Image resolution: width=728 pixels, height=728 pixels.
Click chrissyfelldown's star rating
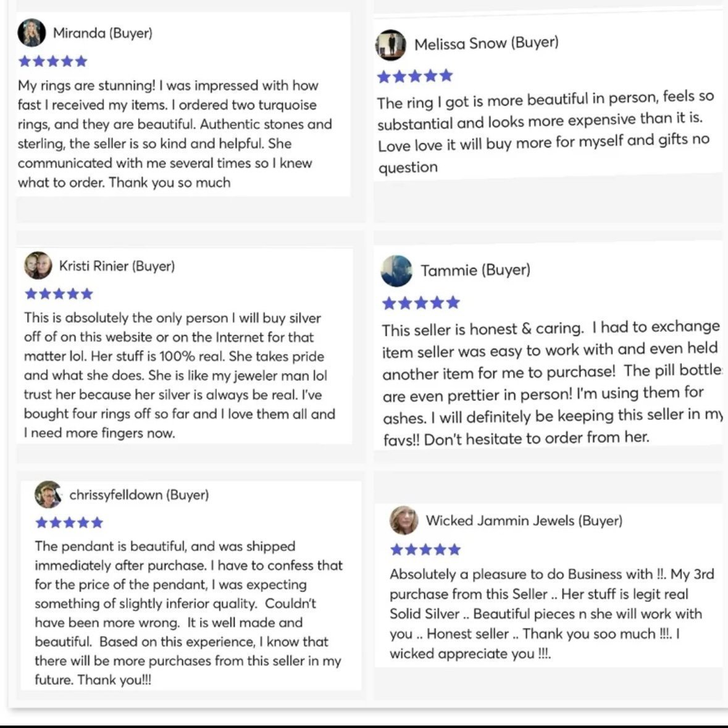(69, 523)
